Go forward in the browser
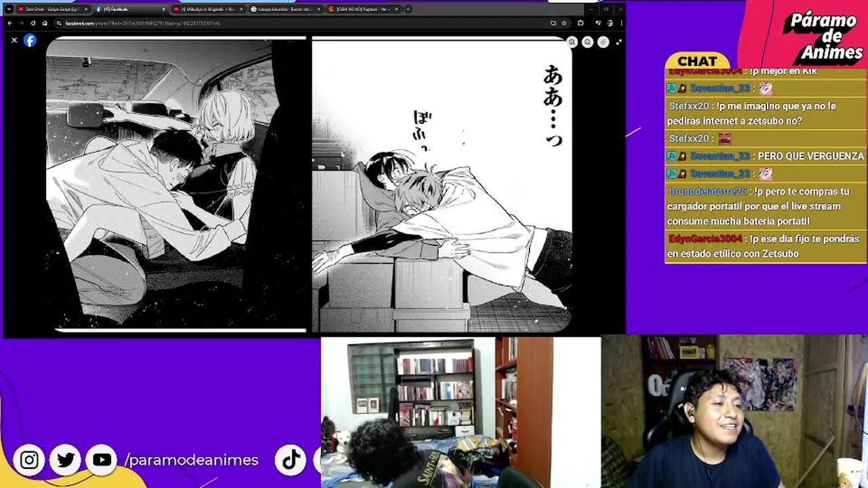Viewport: 868px width, 488px height. point(21,23)
